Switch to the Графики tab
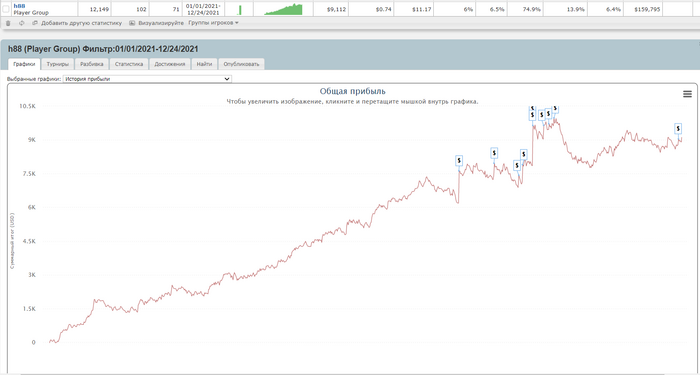This screenshot has width=700, height=375. pyautogui.click(x=24, y=64)
